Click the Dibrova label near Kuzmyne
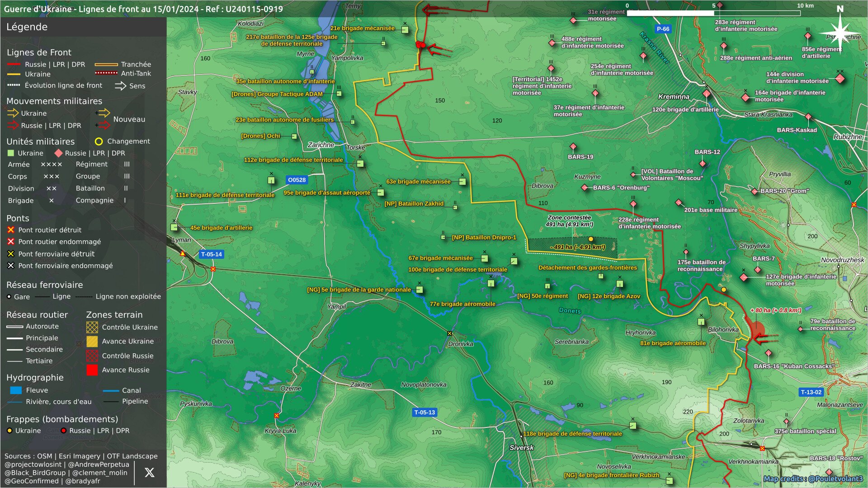This screenshot has height=488, width=868. tap(542, 186)
